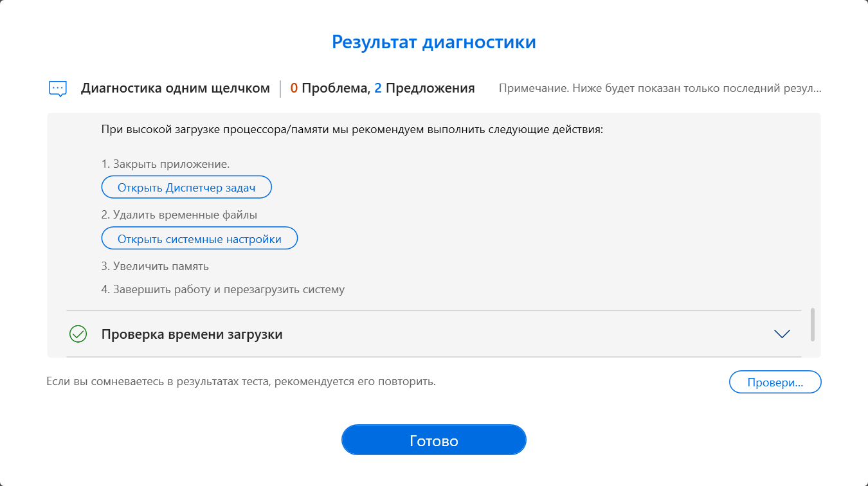Click the При высокой загрузке процессора recommendation line

coord(352,130)
